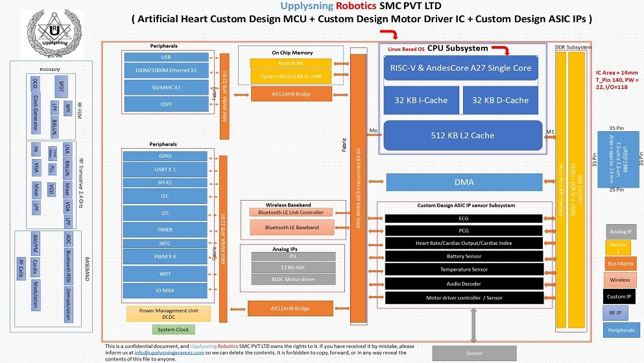This screenshot has height=363, width=644.
Task: Click the AM/PM block
Action: pyautogui.click(x=35, y=244)
